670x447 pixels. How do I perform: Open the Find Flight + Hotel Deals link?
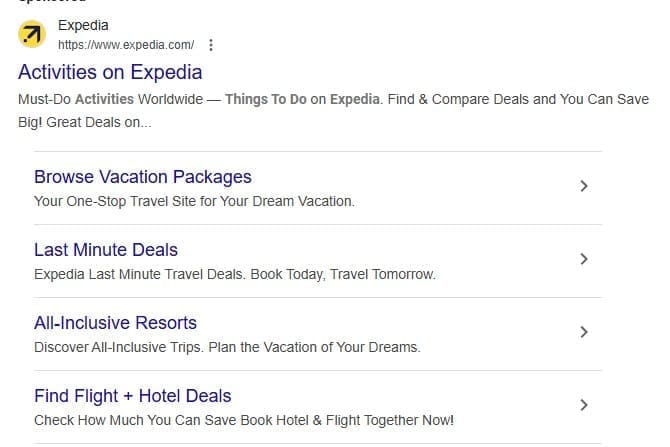[132, 396]
